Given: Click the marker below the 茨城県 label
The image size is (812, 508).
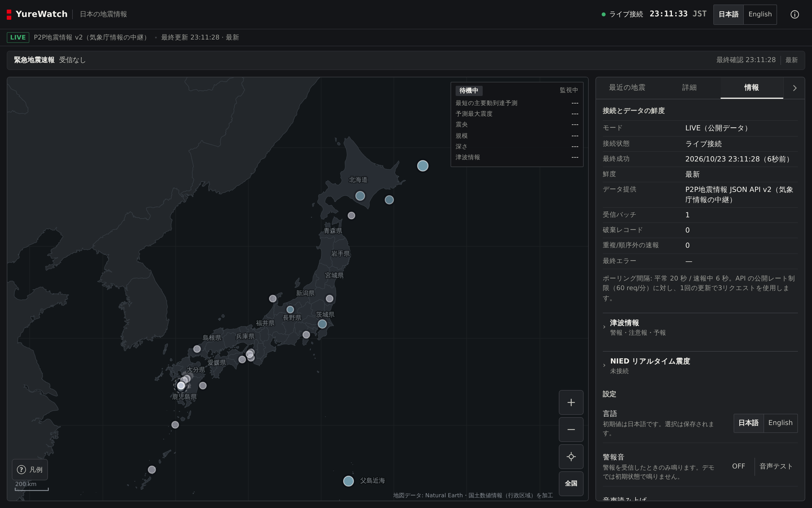Looking at the screenshot, I should [322, 324].
